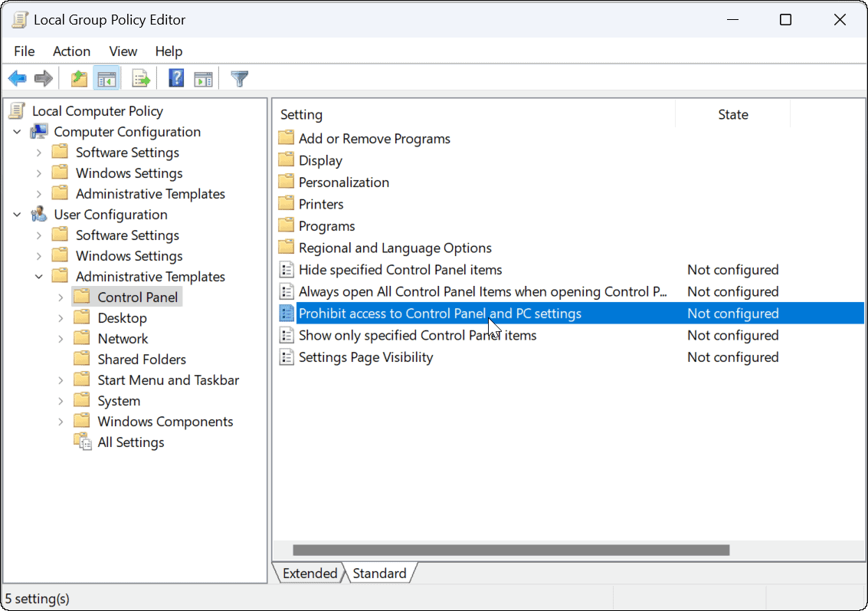Click the horizontal scrollbar in the settings pane
Screen dimensions: 868x611
click(x=510, y=550)
